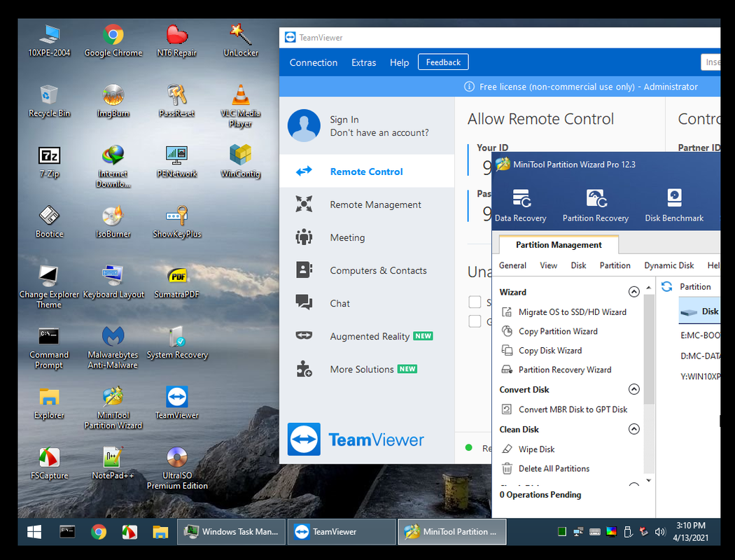Select Remote Management in TeamViewer sidebar
The image size is (735, 560).
click(367, 204)
